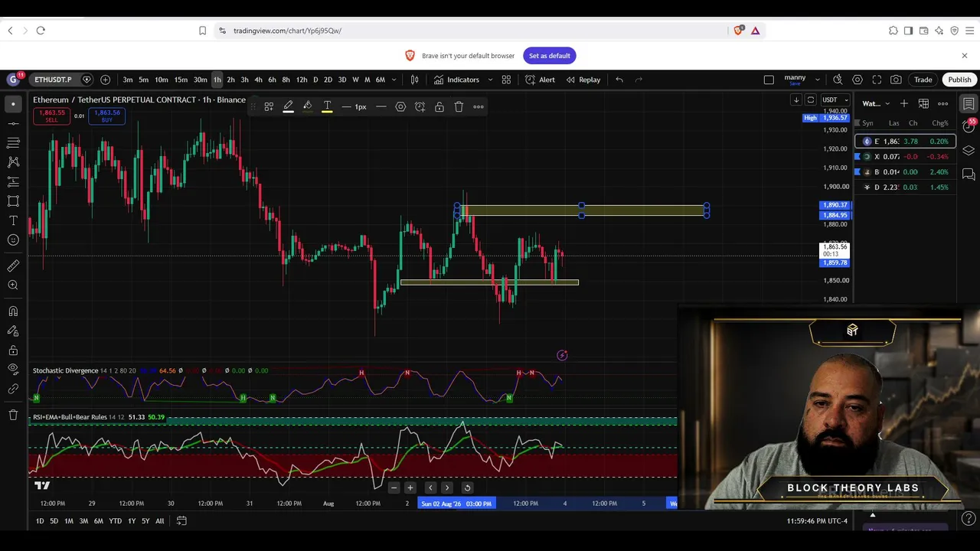Open the Alerts panel with badge 55
Screen dimensions: 980x551
click(x=969, y=127)
